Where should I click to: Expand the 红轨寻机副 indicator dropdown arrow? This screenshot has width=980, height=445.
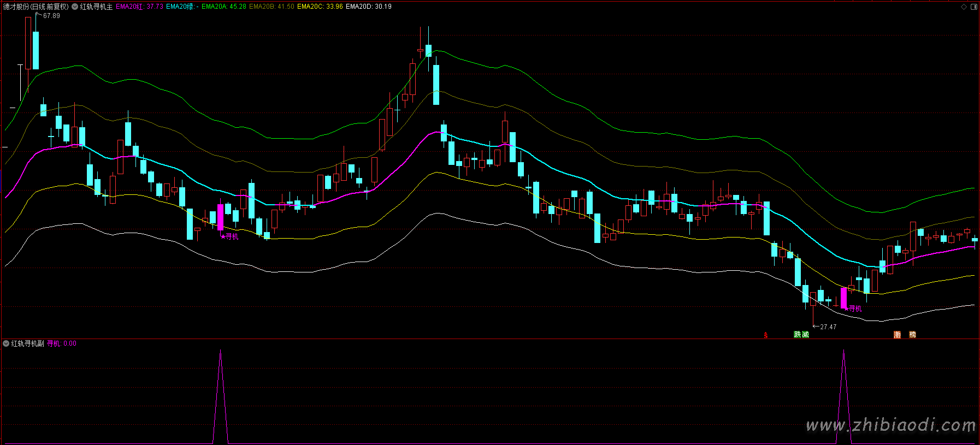click(x=6, y=343)
